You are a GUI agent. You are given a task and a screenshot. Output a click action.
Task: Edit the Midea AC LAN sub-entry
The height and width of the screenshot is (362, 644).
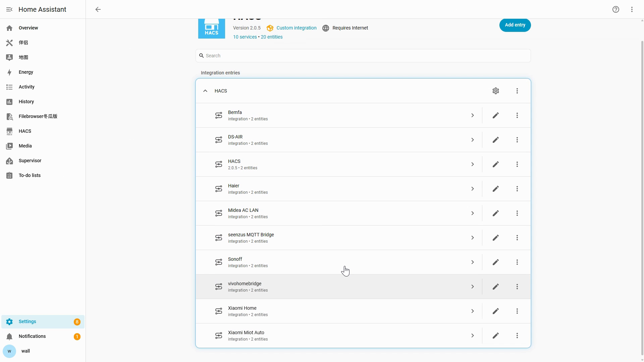click(496, 213)
